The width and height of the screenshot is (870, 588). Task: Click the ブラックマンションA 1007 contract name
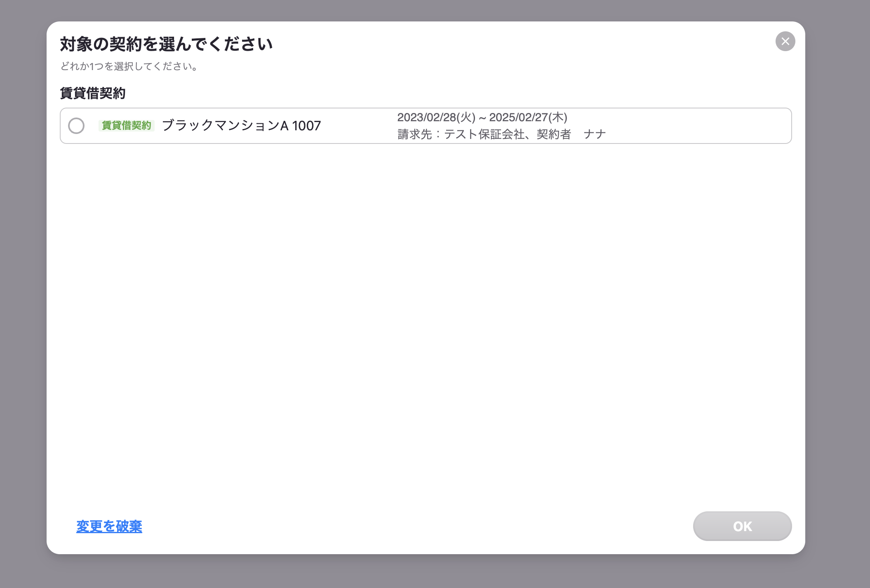241,125
